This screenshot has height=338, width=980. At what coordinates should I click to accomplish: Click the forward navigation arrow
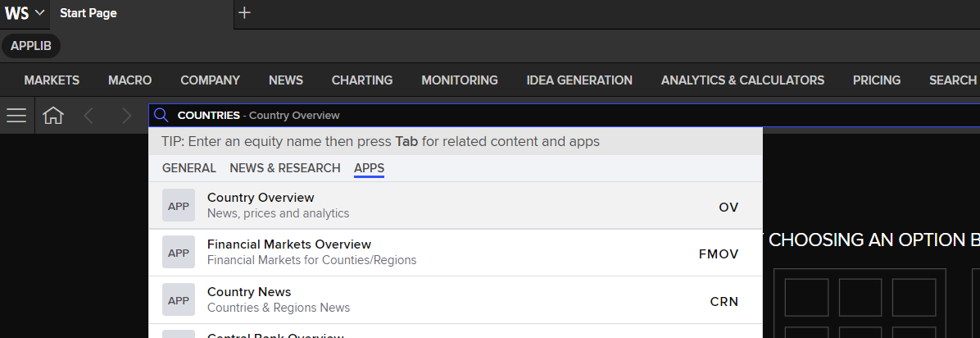click(x=127, y=115)
